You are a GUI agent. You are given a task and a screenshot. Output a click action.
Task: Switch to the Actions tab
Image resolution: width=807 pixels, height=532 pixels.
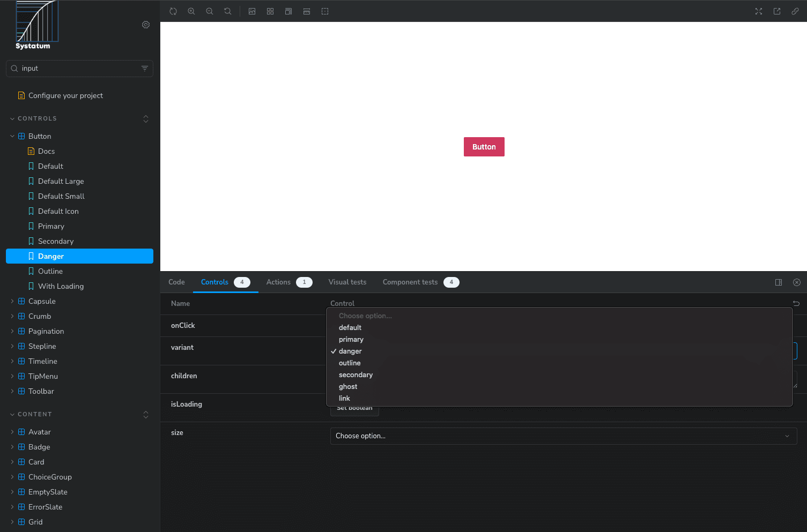(x=289, y=282)
